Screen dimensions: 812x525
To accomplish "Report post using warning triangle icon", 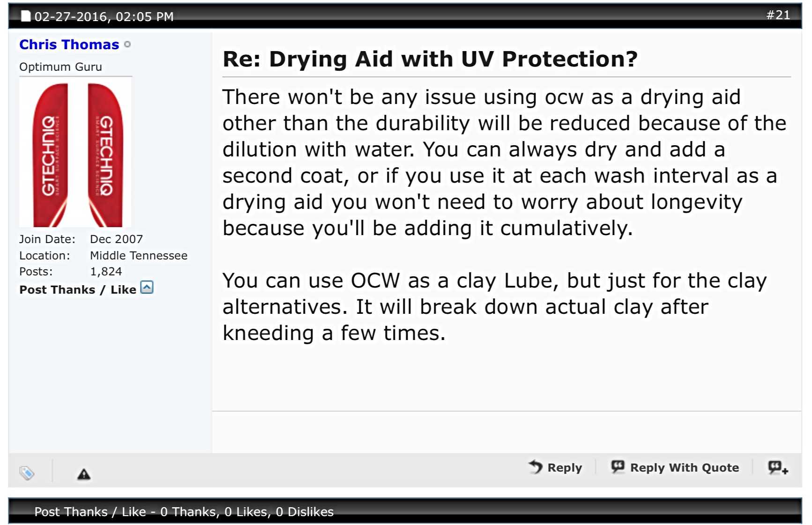I will click(x=84, y=474).
